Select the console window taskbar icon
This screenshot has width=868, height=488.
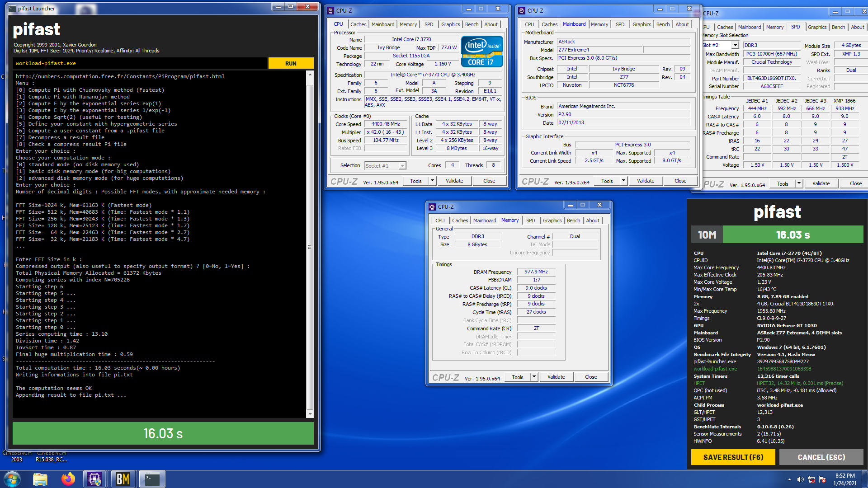(152, 479)
